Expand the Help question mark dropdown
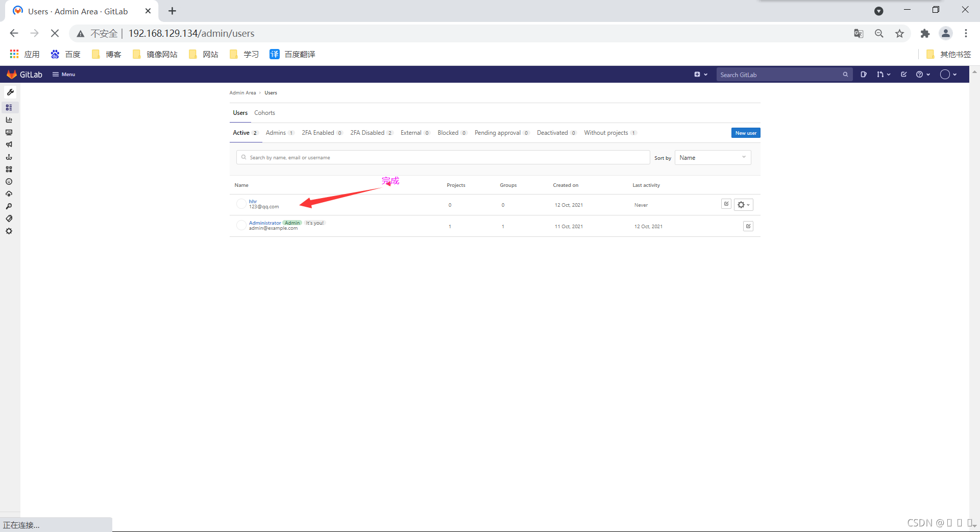Viewport: 980px width, 532px height. click(x=923, y=75)
